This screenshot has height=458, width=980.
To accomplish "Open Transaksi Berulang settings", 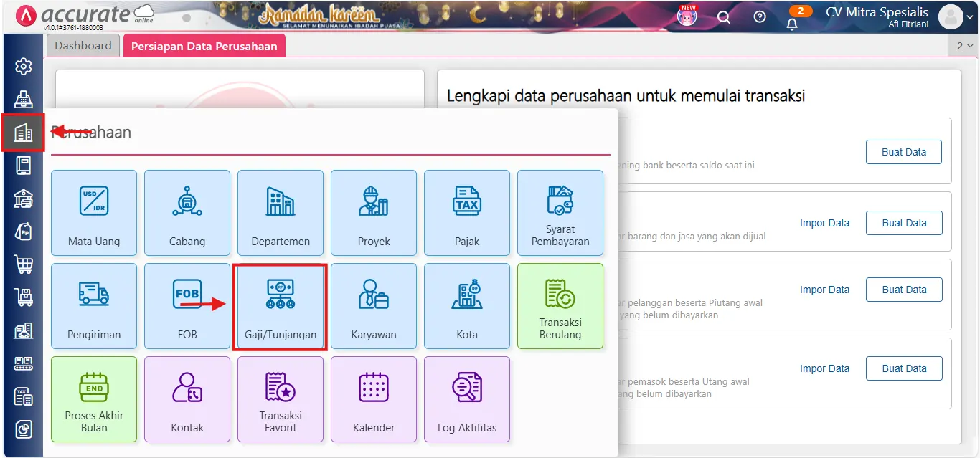I will (560, 306).
